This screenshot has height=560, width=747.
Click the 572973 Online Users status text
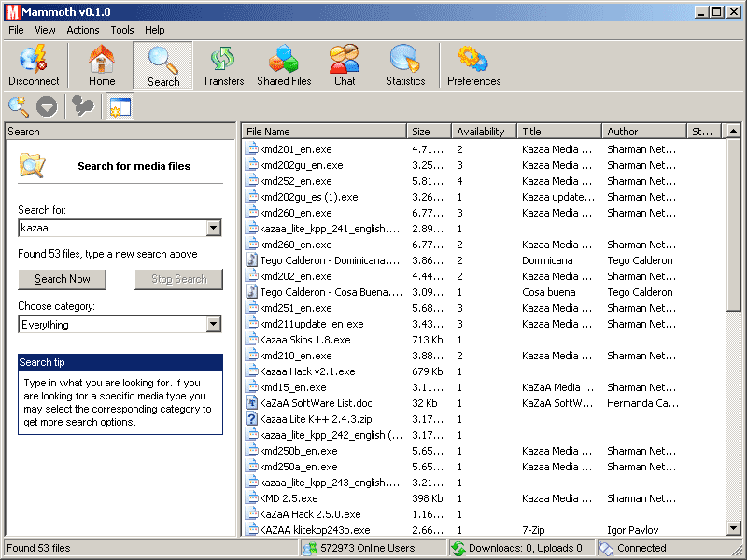367,548
